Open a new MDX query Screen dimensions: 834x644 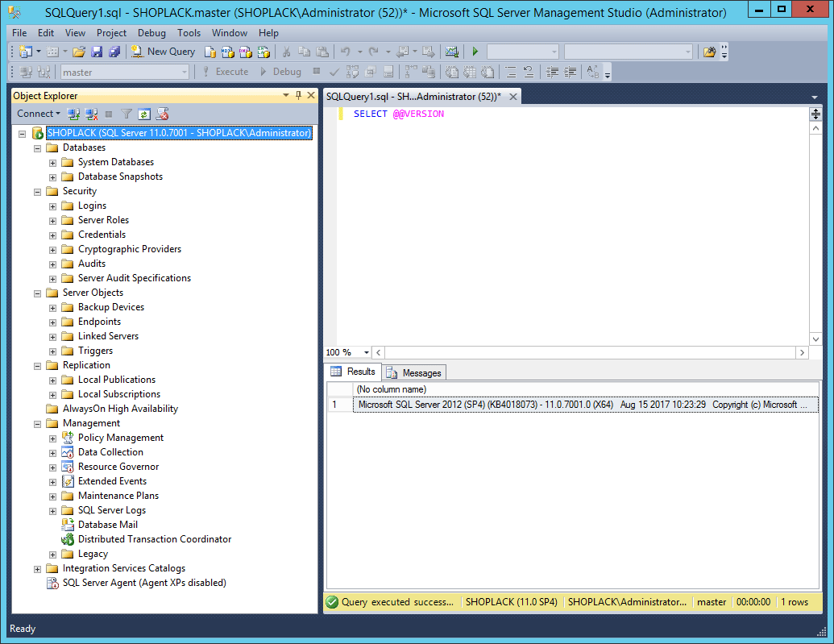[x=228, y=52]
